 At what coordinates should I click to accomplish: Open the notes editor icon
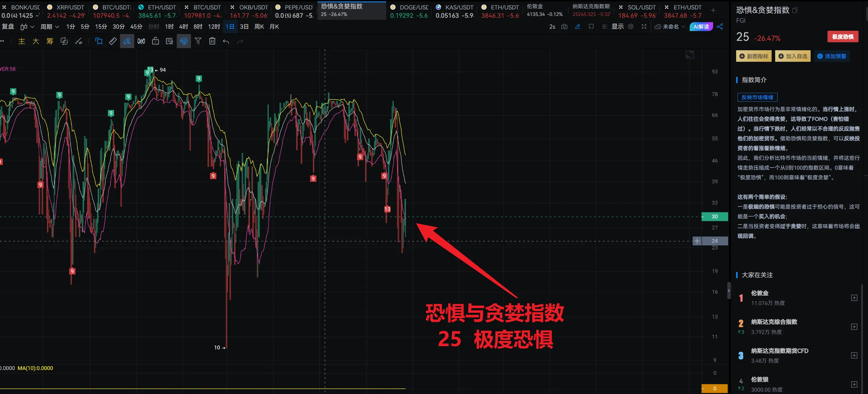tap(169, 41)
